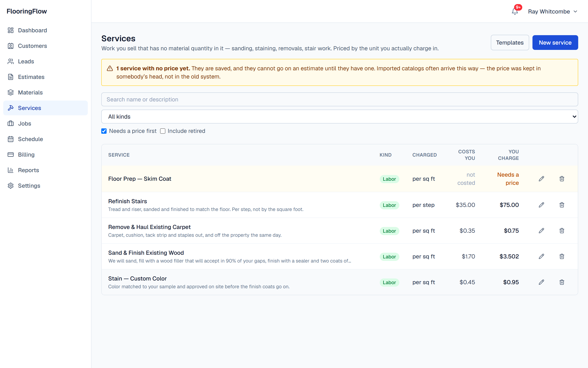This screenshot has height=368, width=588.
Task: Delete Remove & Haul Existing Carpet trash icon
Action: pos(562,231)
